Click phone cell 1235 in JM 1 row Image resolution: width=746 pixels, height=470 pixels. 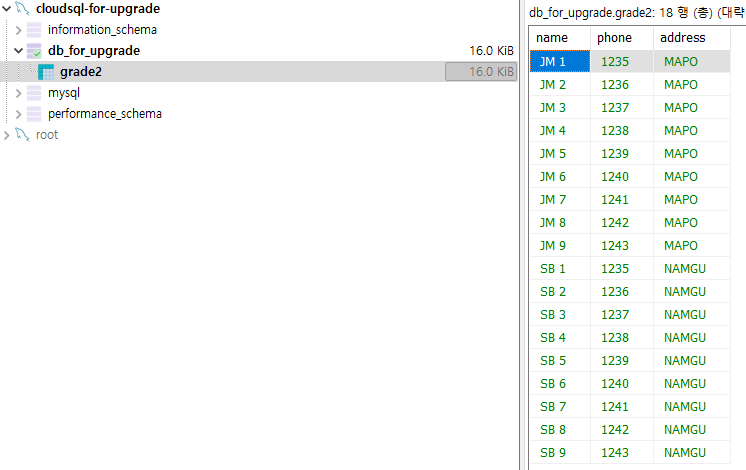tap(622, 61)
